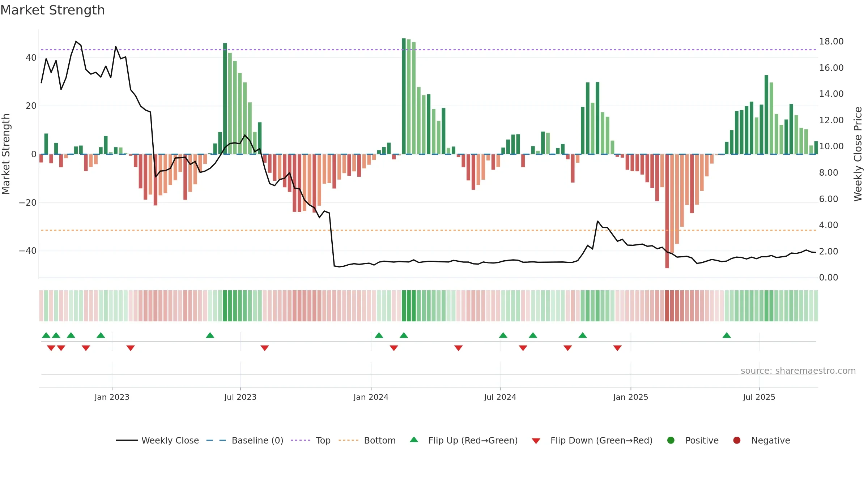Click the Jul 2024 axis label
This screenshot has height=488, width=868.
coord(500,397)
